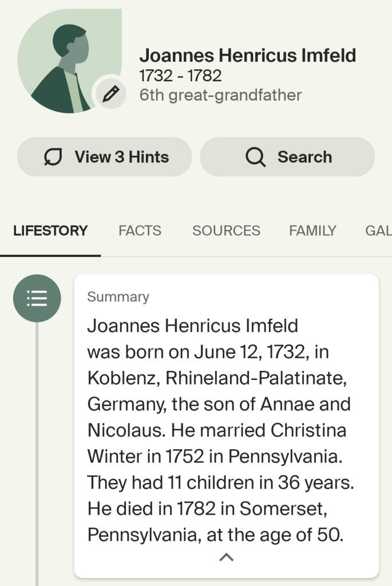Click the Summary paragraph text
The image size is (392, 586).
tap(220, 429)
